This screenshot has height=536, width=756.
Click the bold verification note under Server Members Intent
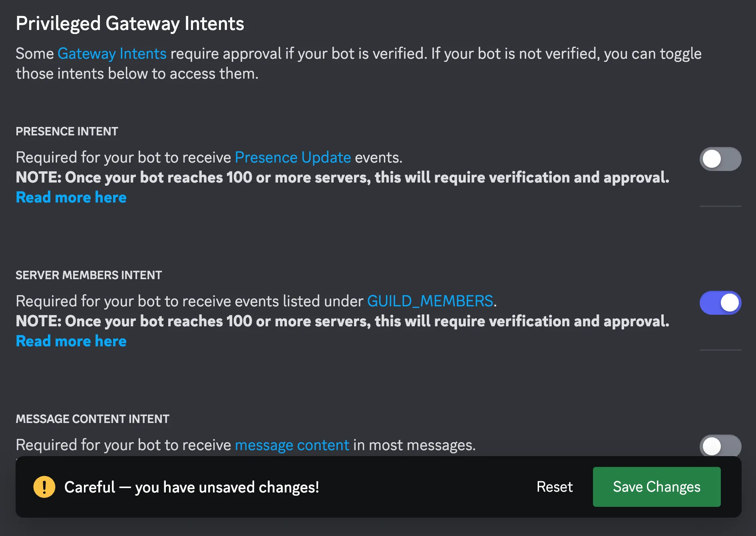342,321
